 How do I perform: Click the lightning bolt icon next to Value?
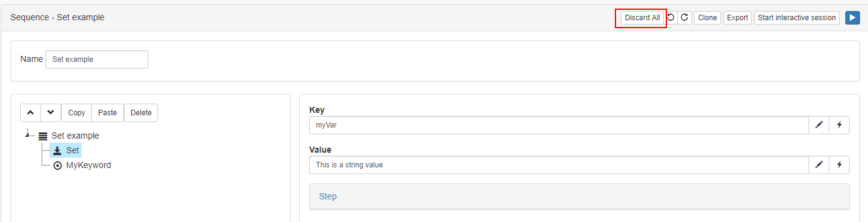(x=839, y=164)
